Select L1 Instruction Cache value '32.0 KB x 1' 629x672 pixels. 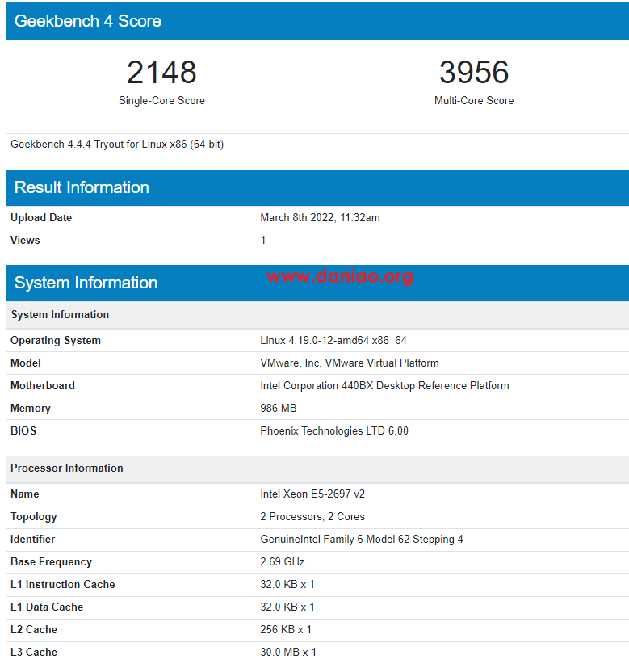(287, 584)
